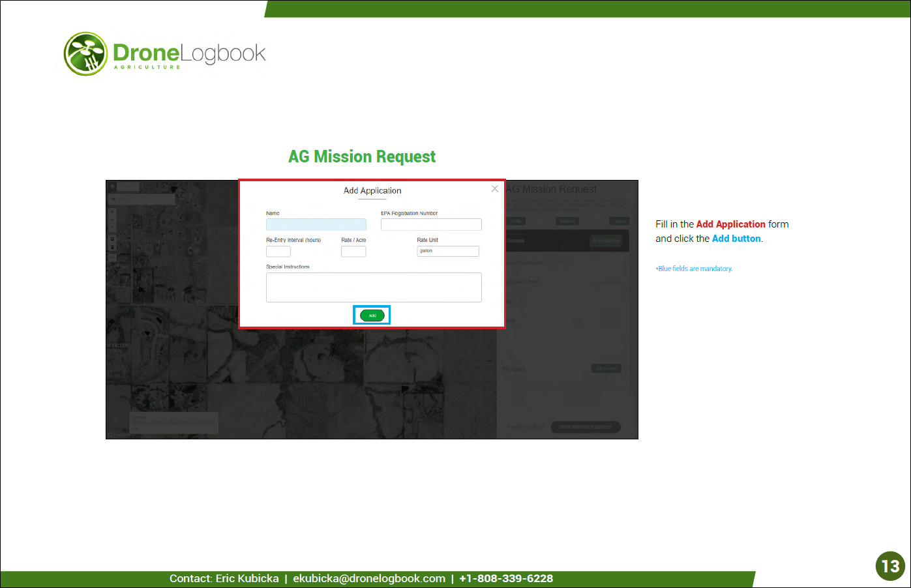
Task: Open the Rate Unit field showing gallon
Action: [448, 251]
